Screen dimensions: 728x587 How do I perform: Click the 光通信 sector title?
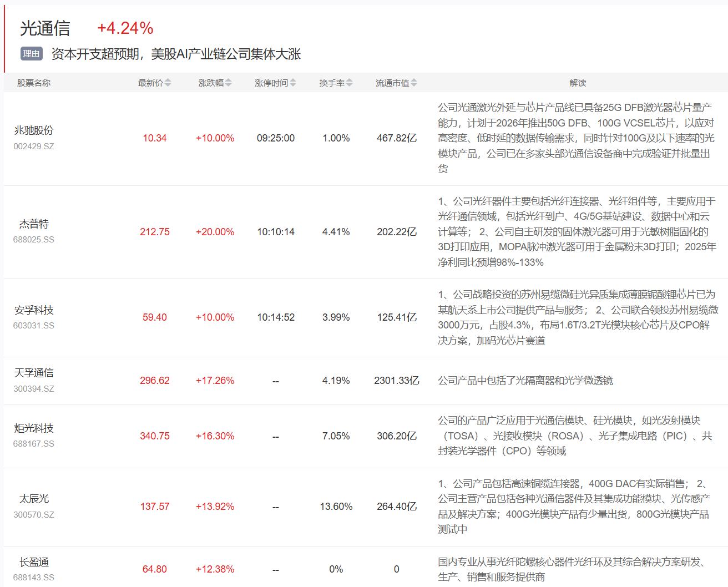45,28
